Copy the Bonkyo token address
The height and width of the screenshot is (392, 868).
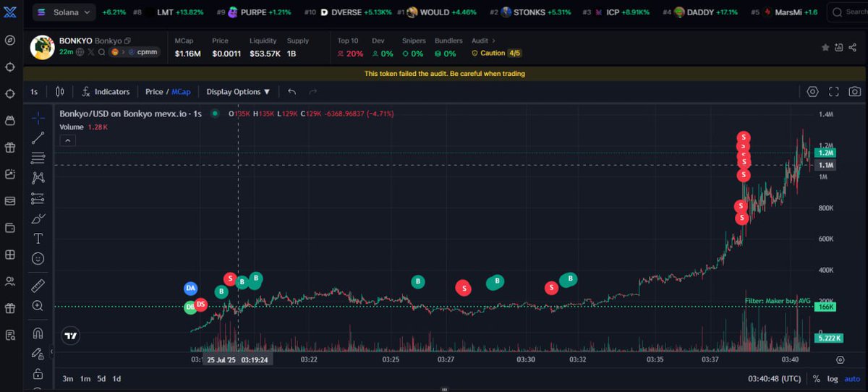click(x=127, y=41)
